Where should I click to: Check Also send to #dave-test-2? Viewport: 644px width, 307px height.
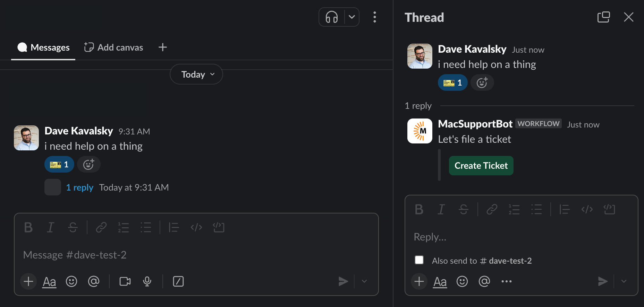pos(419,260)
